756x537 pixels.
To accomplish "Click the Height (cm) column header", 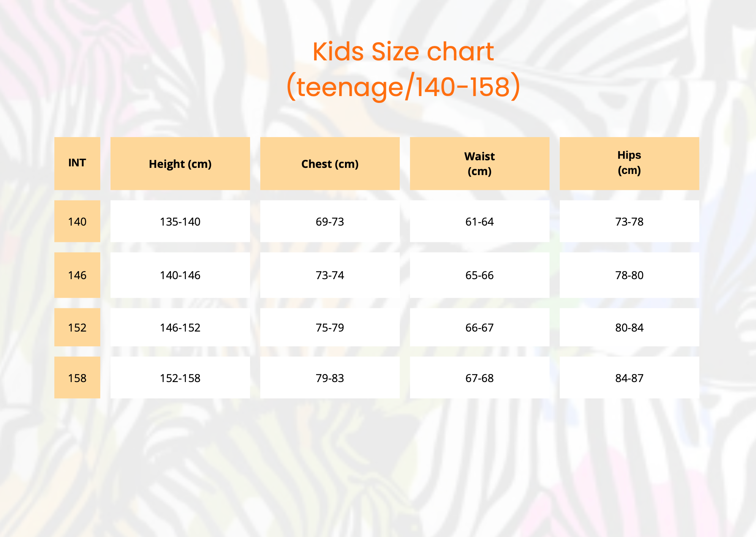I will [180, 164].
